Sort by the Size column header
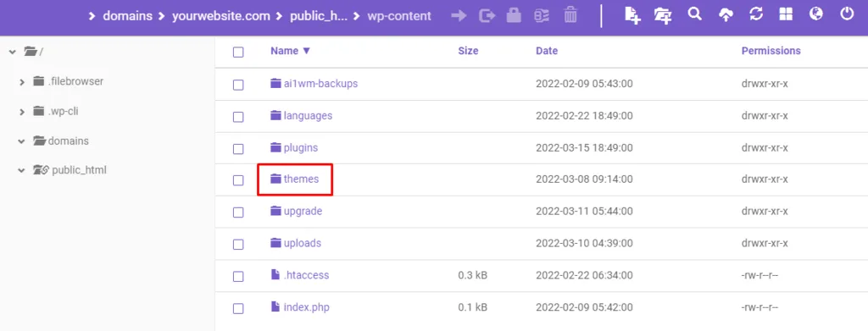Viewport: 868px width, 331px height. tap(468, 51)
